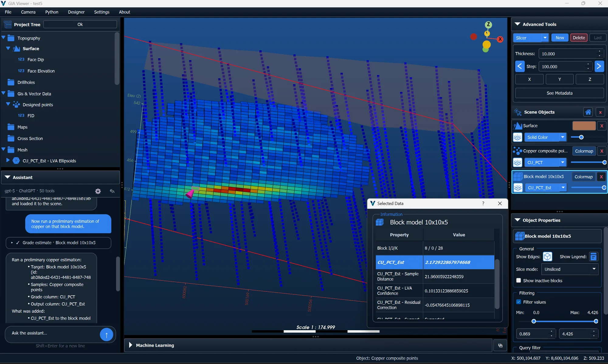Close the Selected Data dialog
This screenshot has height=364, width=608.
pos(500,204)
